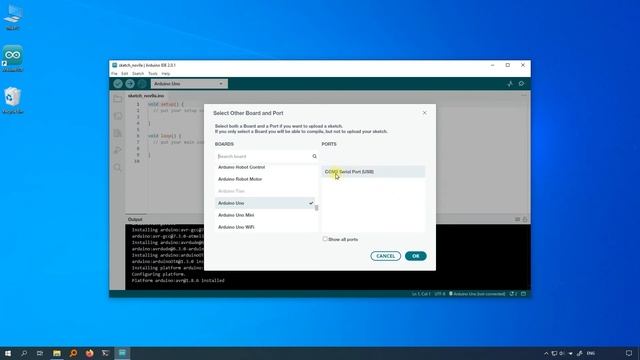
Task: Click the ENG language indicator in tray
Action: 591,353
